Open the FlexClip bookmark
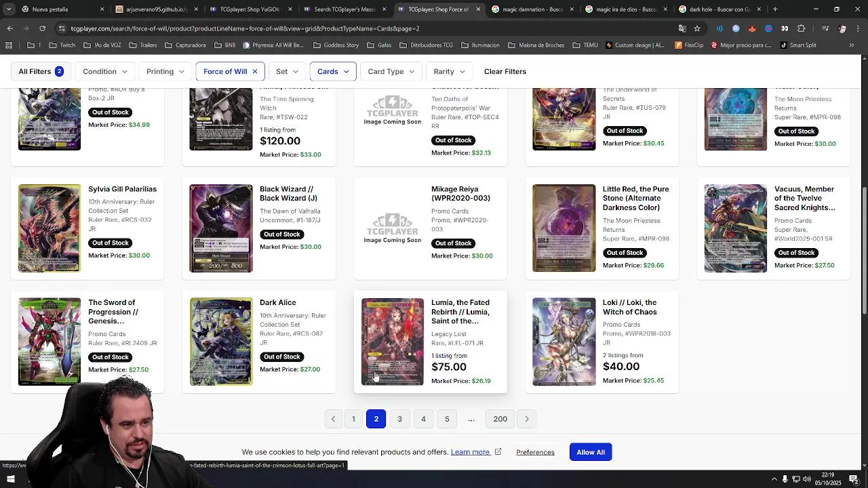The image size is (868, 488). (x=689, y=45)
